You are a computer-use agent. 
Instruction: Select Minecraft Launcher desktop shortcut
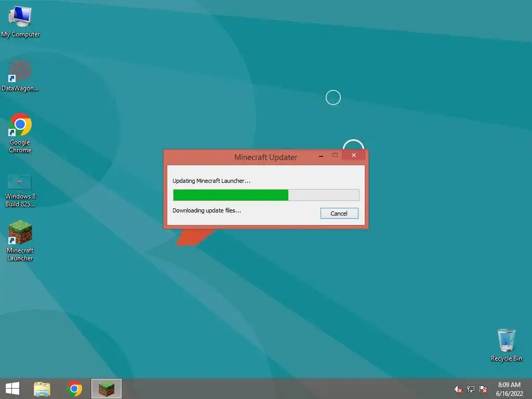pos(20,241)
